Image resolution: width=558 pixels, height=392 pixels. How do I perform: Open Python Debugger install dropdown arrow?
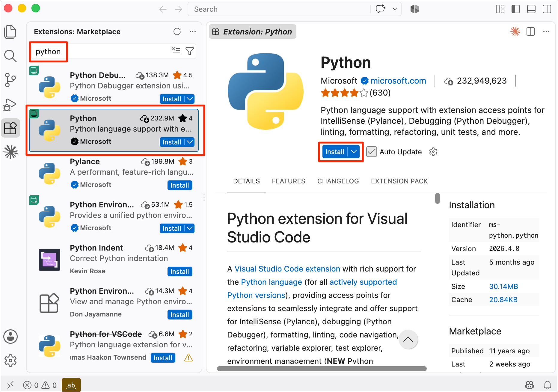click(x=190, y=99)
